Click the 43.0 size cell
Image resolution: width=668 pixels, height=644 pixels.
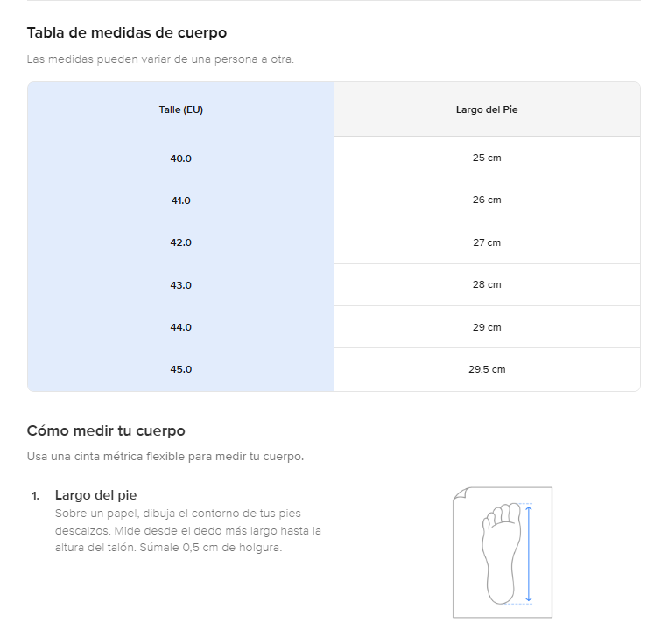coord(180,285)
